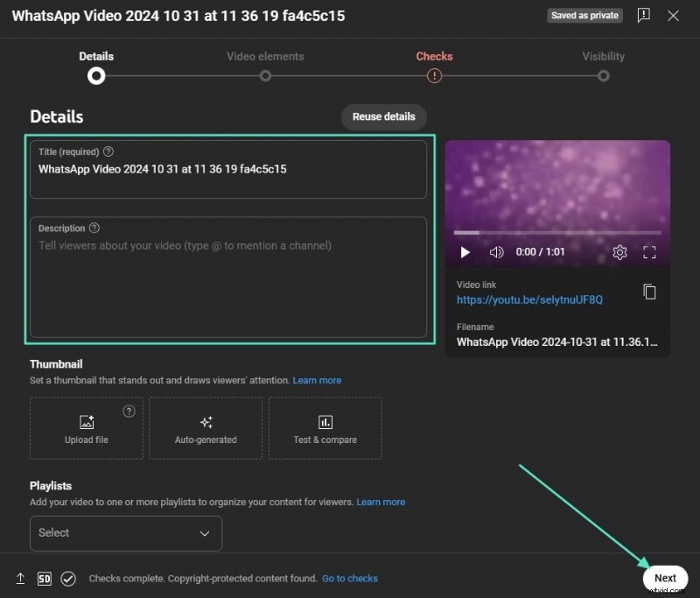This screenshot has height=598, width=700.
Task: Open the video player settings gear
Action: click(x=619, y=252)
